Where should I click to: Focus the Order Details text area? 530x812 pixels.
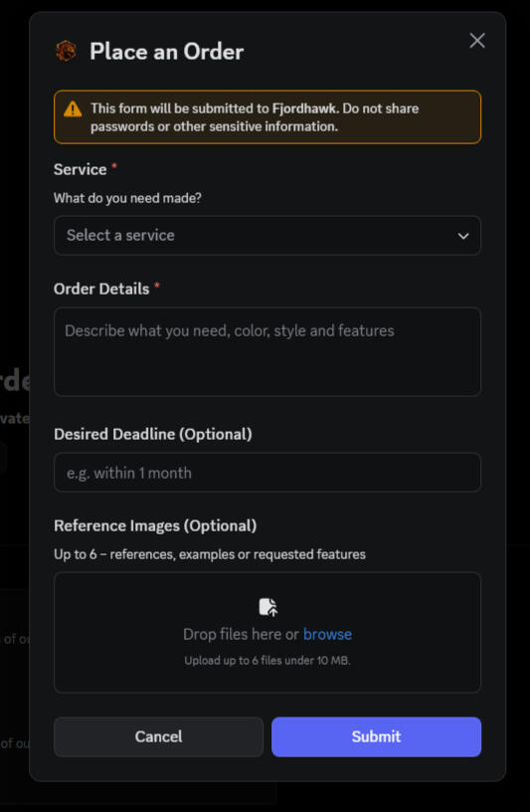tap(267, 351)
